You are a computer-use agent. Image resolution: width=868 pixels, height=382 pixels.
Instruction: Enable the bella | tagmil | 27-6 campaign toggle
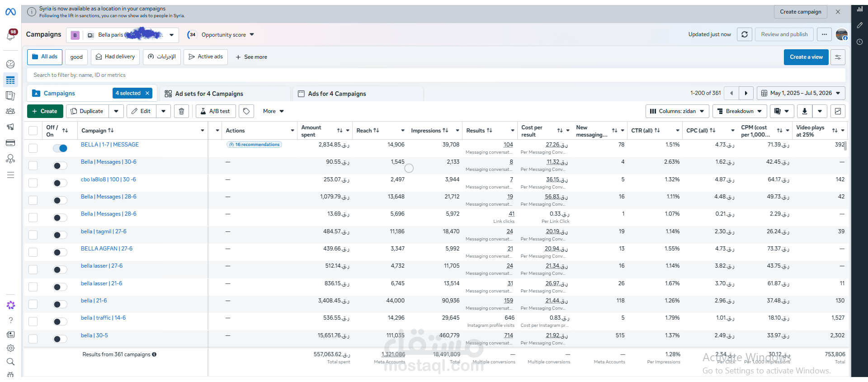pyautogui.click(x=60, y=235)
